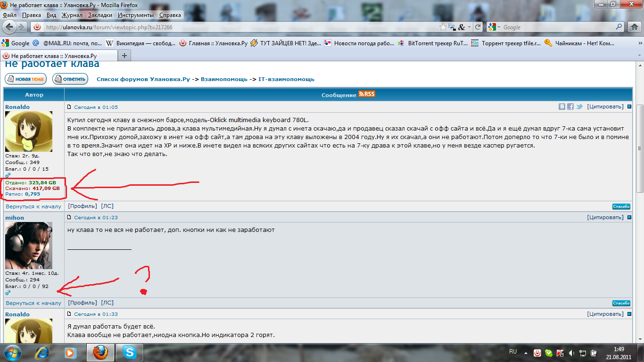Open the BitTorrent трекер RuT bookmark
This screenshot has height=362, width=644.
[x=433, y=43]
